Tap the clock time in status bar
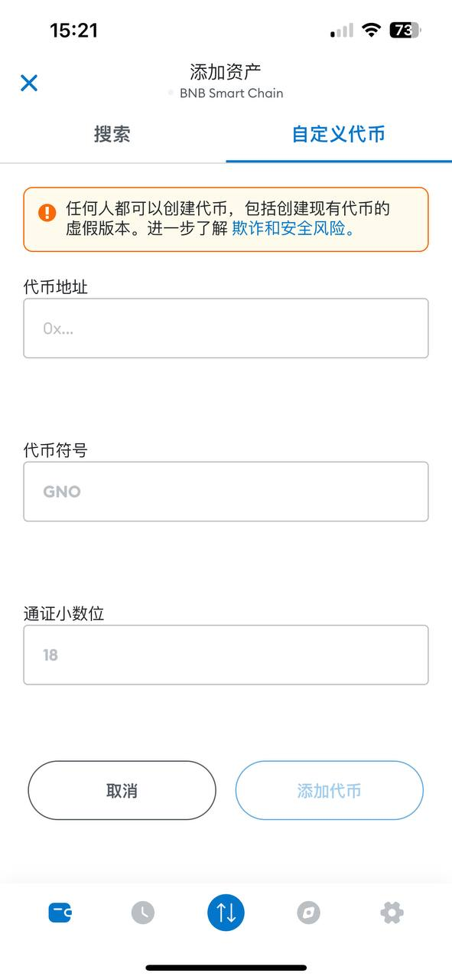 [74, 30]
